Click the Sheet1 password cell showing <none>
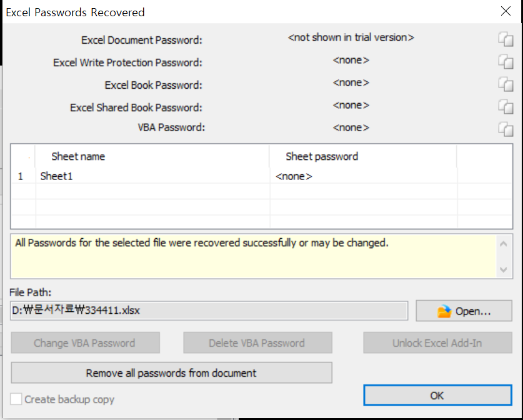The width and height of the screenshot is (523, 420). click(363, 176)
